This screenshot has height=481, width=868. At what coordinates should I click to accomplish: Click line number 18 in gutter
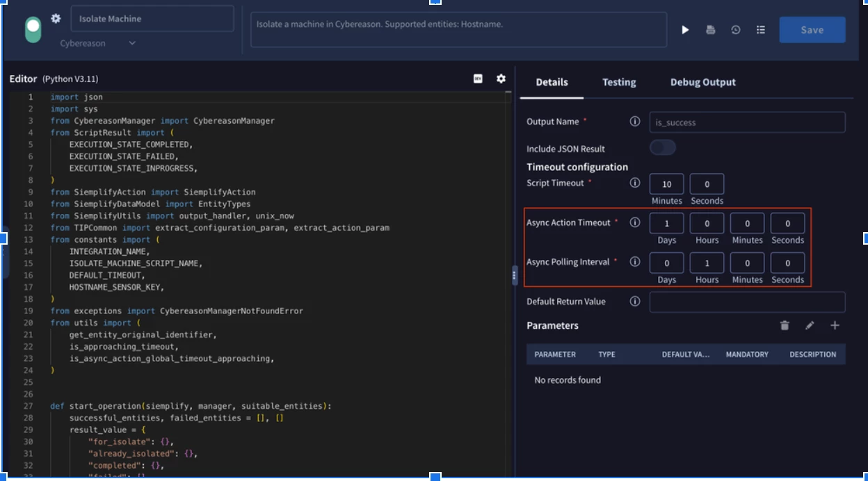(29, 299)
